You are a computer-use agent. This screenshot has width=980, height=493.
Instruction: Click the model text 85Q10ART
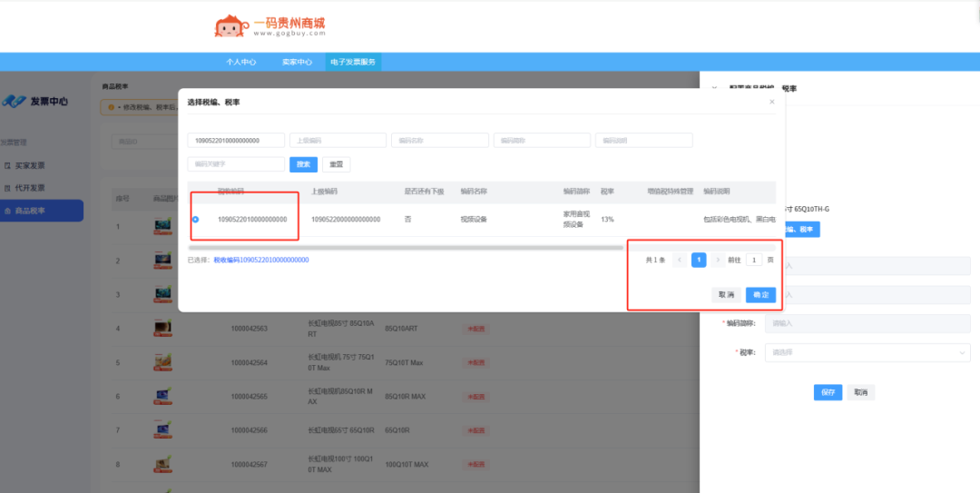click(400, 329)
